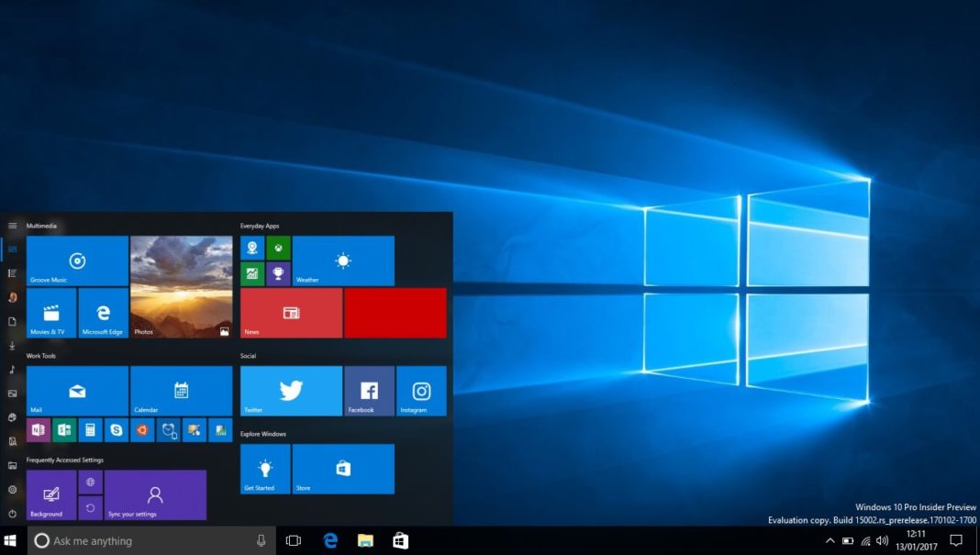
Task: Launch the Calculator tile
Action: coord(89,429)
